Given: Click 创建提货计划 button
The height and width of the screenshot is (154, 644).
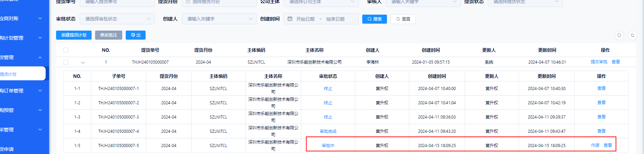Looking at the screenshot, I should [x=74, y=35].
